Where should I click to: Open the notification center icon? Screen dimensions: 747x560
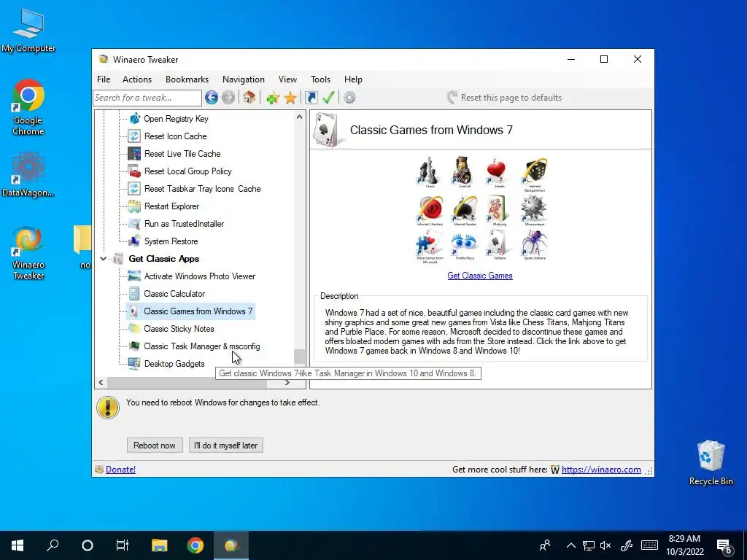(x=724, y=545)
